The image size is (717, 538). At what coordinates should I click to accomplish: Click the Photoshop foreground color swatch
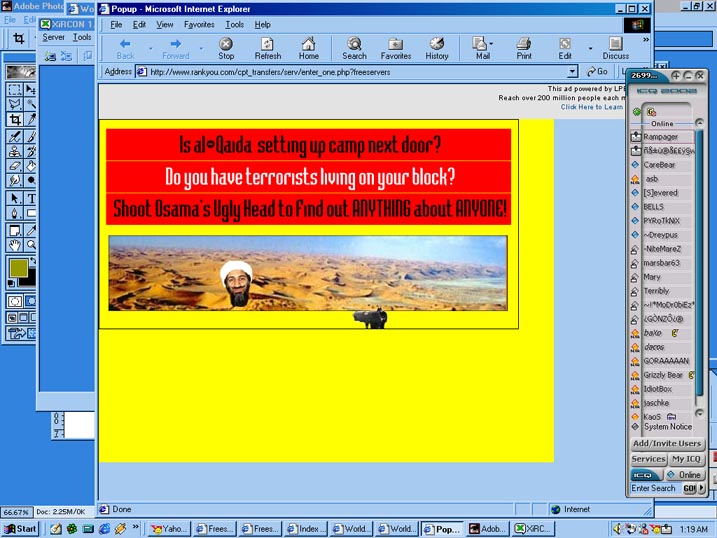pos(18,268)
